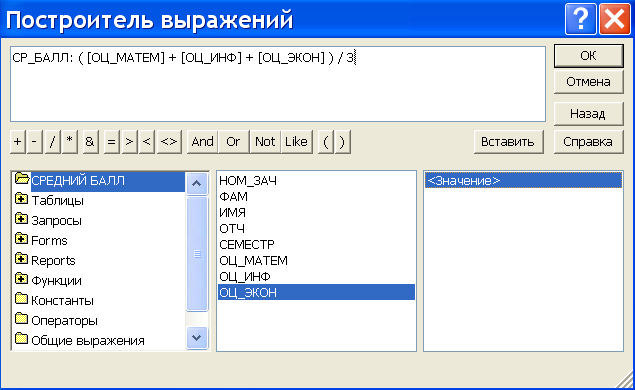The image size is (635, 390).
Task: Click the Общие выражения folder icon
Action: tap(21, 339)
